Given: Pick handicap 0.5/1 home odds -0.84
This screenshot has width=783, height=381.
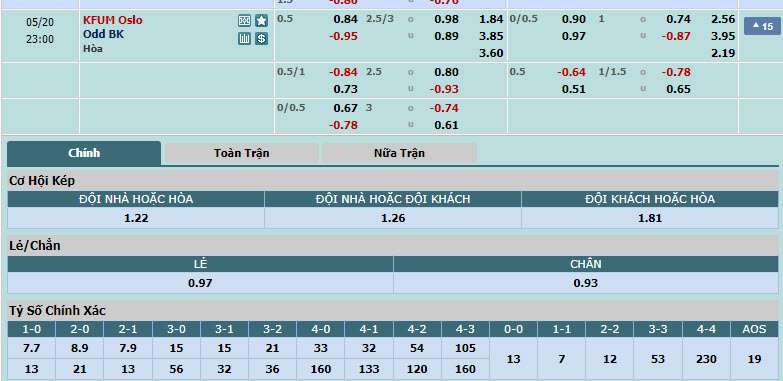Looking at the screenshot, I should (x=344, y=72).
